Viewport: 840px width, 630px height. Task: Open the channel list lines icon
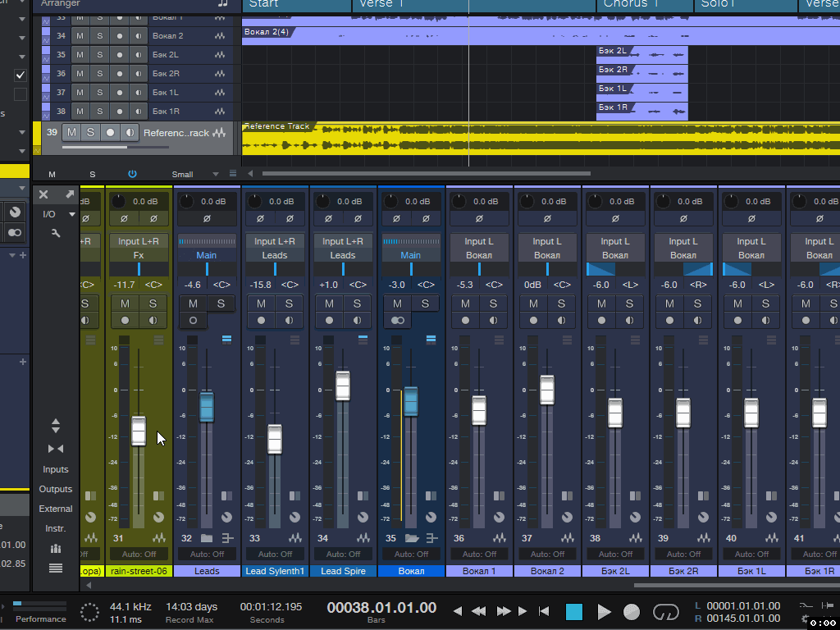[56, 568]
